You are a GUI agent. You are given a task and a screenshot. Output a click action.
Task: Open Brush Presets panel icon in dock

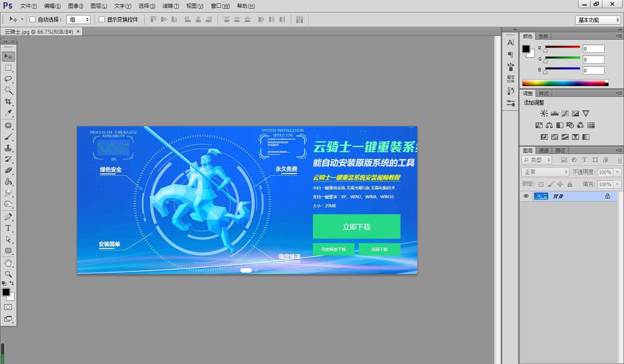pyautogui.click(x=510, y=67)
